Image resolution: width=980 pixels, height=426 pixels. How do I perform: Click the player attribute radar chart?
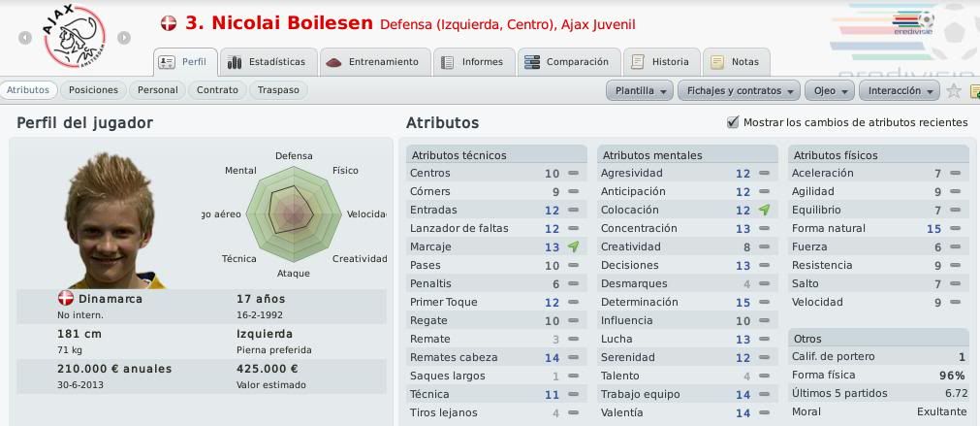[x=293, y=214]
